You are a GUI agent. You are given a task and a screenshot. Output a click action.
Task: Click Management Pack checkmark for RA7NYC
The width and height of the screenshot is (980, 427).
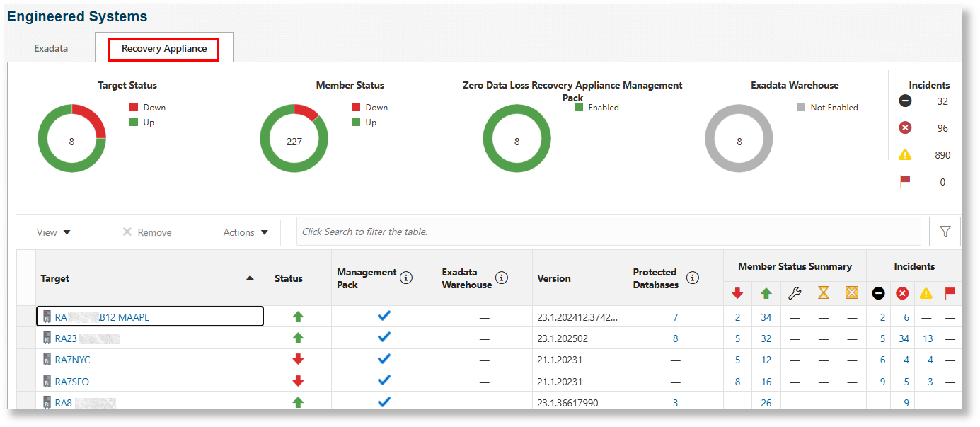pyautogui.click(x=384, y=359)
